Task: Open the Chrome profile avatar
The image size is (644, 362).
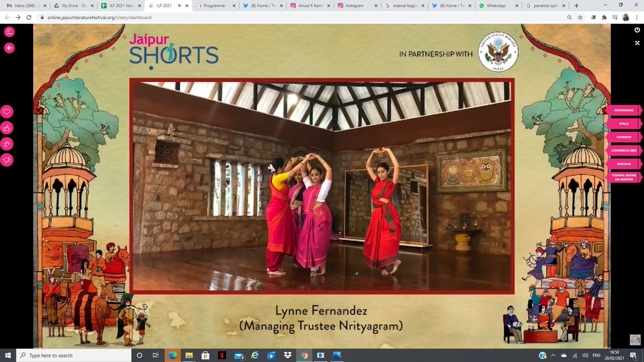Action: (626, 17)
